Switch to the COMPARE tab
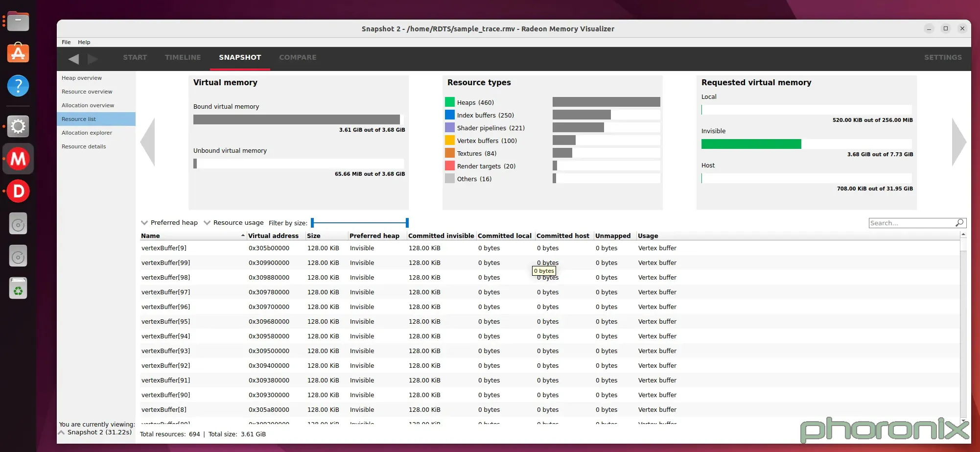 tap(298, 57)
